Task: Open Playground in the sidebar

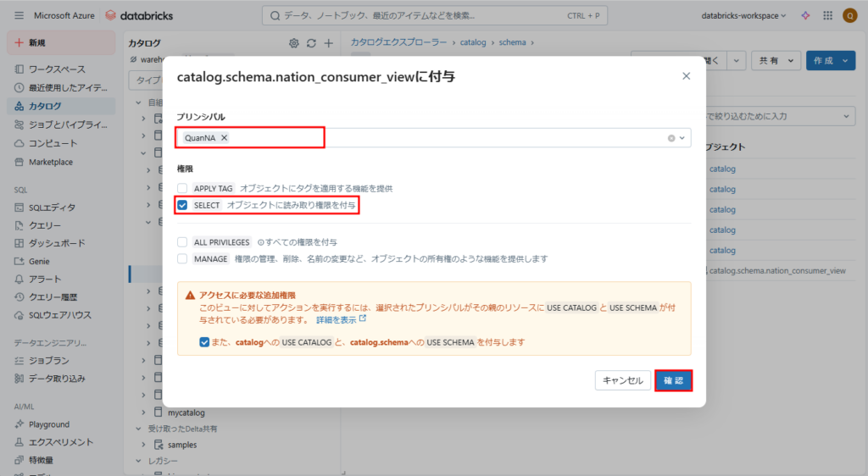Action: pyautogui.click(x=48, y=424)
